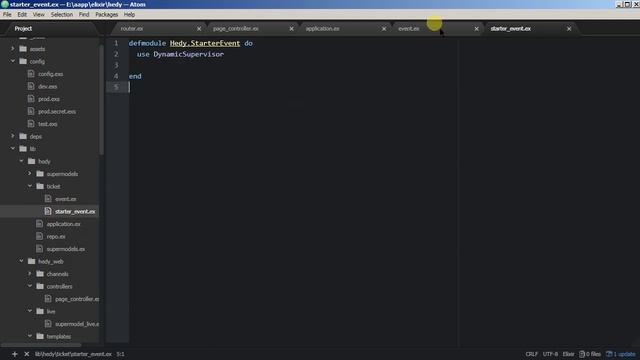The image size is (640, 360).
Task: Open the Find menu
Action: point(84,14)
